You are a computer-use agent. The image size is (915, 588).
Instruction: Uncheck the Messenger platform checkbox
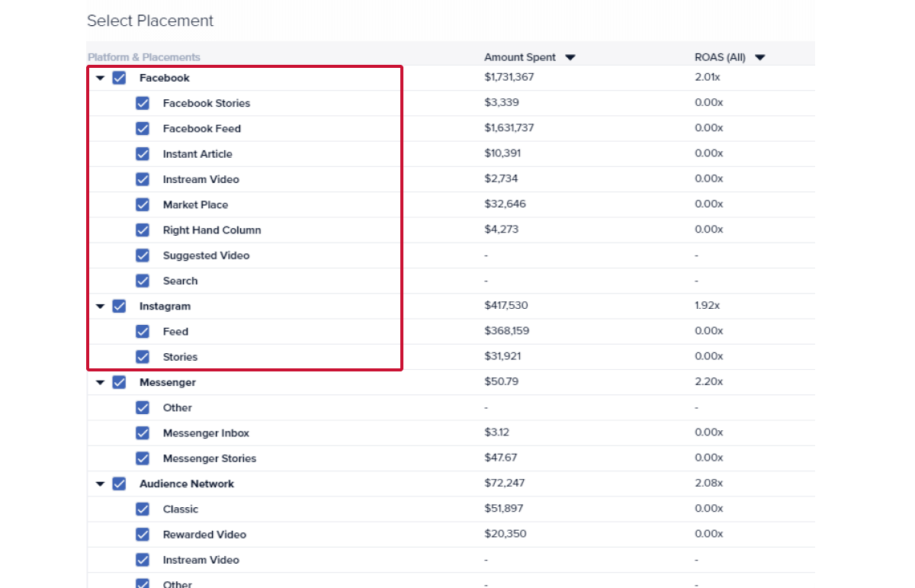pyautogui.click(x=119, y=382)
